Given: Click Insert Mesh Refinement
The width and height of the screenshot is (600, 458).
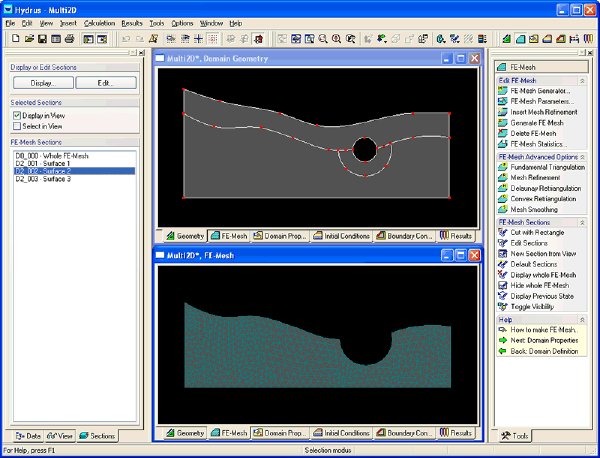Looking at the screenshot, I should point(544,112).
